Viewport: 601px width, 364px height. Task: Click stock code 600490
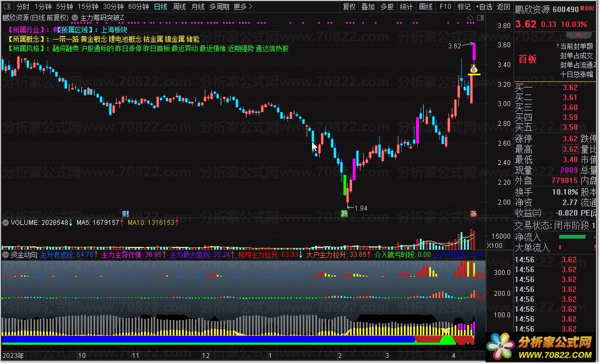pyautogui.click(x=566, y=9)
